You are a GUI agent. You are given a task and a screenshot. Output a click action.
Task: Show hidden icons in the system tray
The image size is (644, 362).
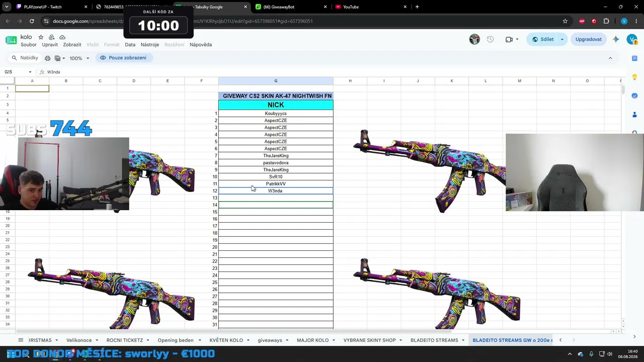pyautogui.click(x=570, y=354)
